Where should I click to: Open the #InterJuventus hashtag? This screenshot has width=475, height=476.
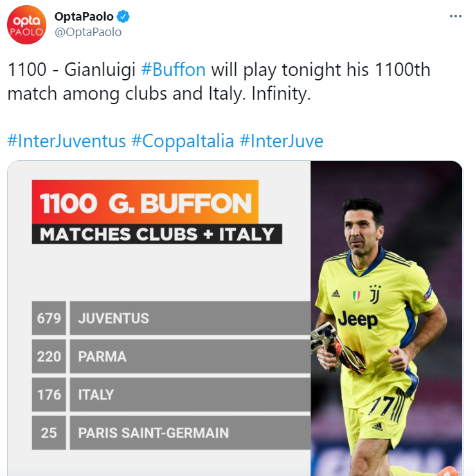66,141
